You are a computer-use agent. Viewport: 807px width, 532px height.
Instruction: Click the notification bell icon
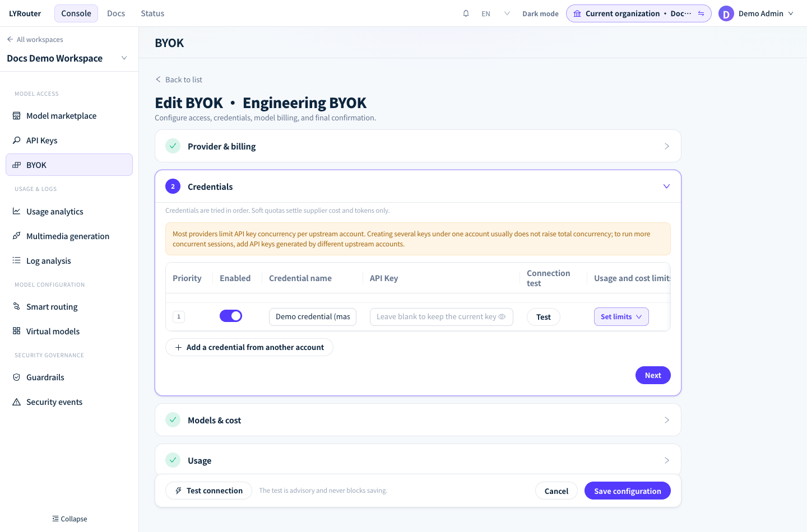[x=466, y=13]
